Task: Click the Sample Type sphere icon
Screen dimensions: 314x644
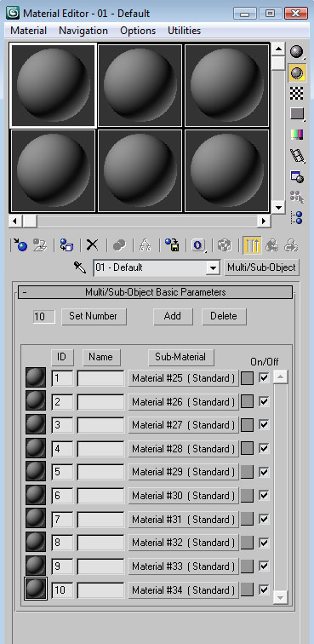Action: tap(297, 51)
